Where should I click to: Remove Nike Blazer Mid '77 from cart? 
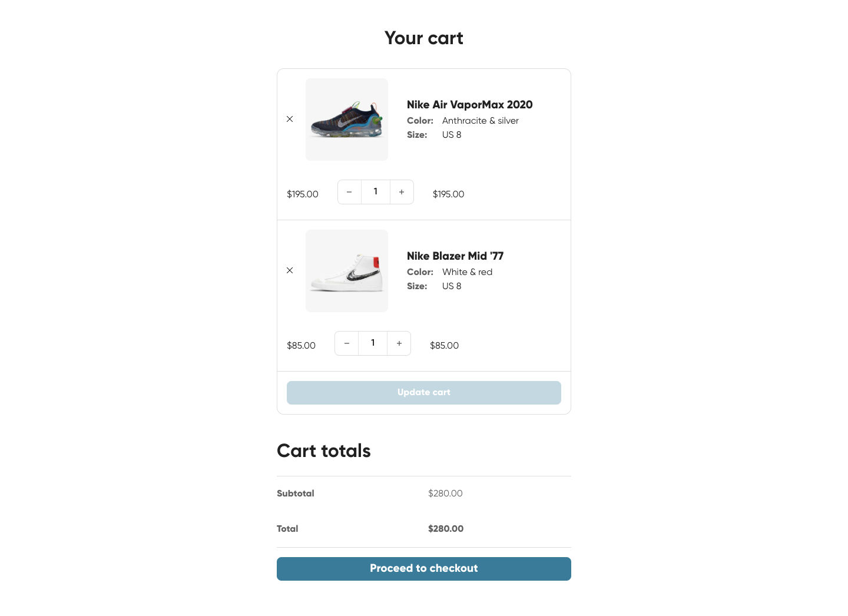tap(290, 270)
